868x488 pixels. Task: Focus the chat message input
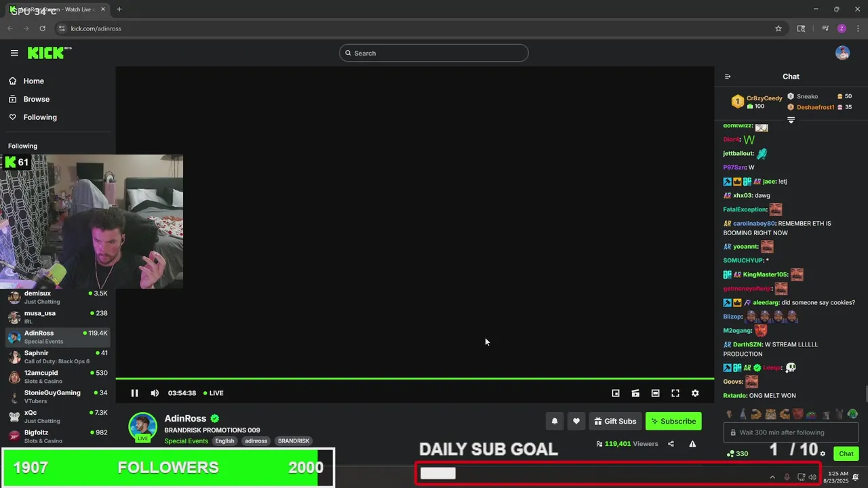791,432
